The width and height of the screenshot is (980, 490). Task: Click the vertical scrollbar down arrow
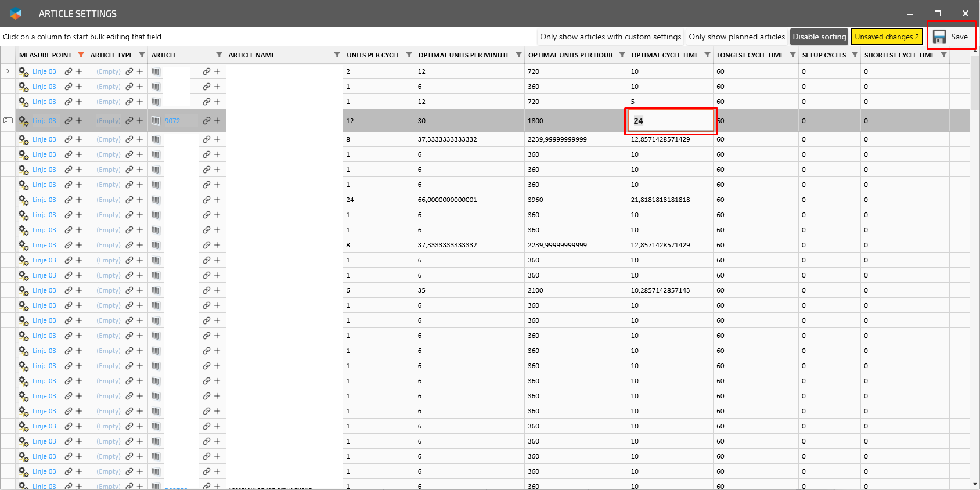click(x=975, y=484)
